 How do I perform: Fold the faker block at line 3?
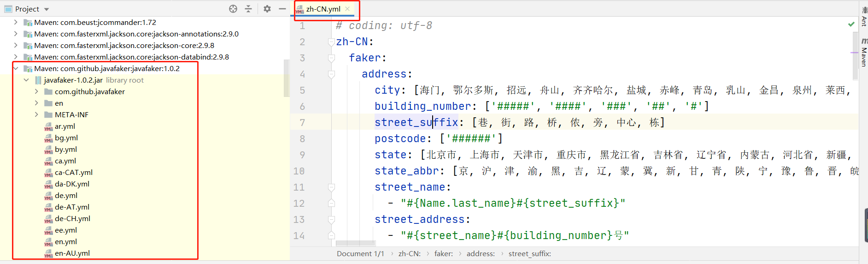click(x=331, y=58)
